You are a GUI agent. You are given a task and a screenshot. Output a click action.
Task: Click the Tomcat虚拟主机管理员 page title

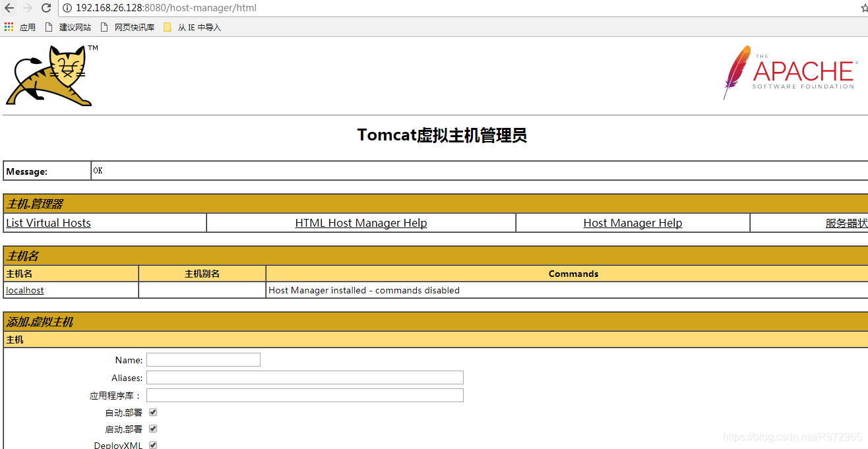(x=442, y=135)
